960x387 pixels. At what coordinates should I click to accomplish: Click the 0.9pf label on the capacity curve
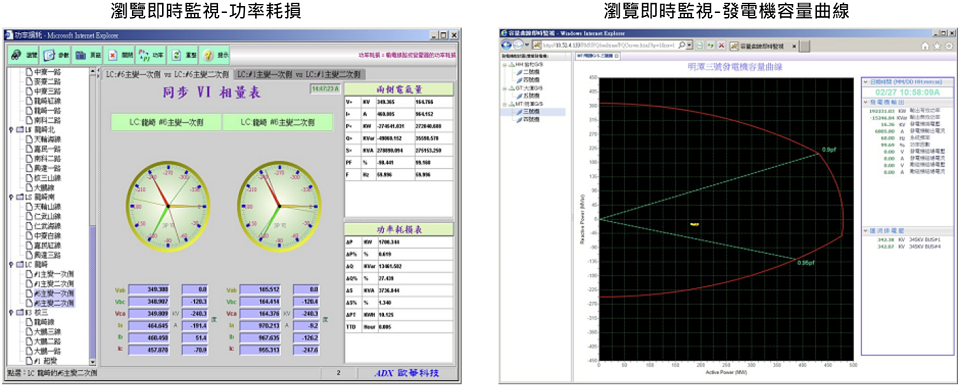pos(830,150)
